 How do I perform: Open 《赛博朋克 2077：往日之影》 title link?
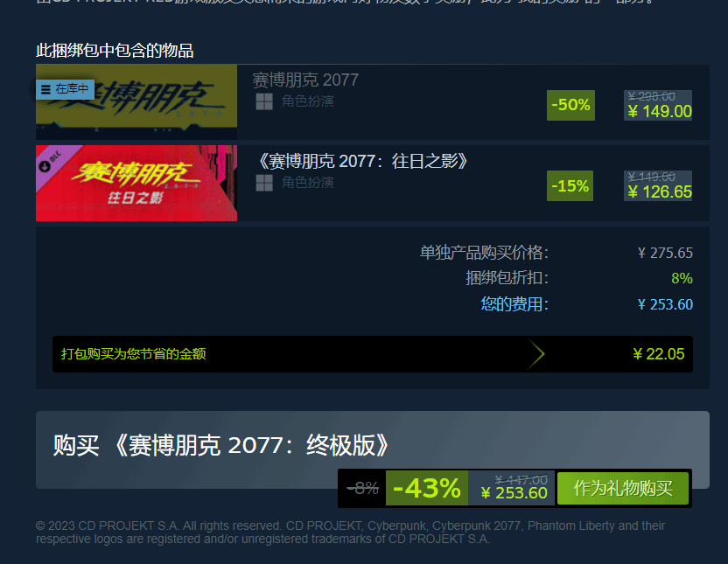point(360,162)
